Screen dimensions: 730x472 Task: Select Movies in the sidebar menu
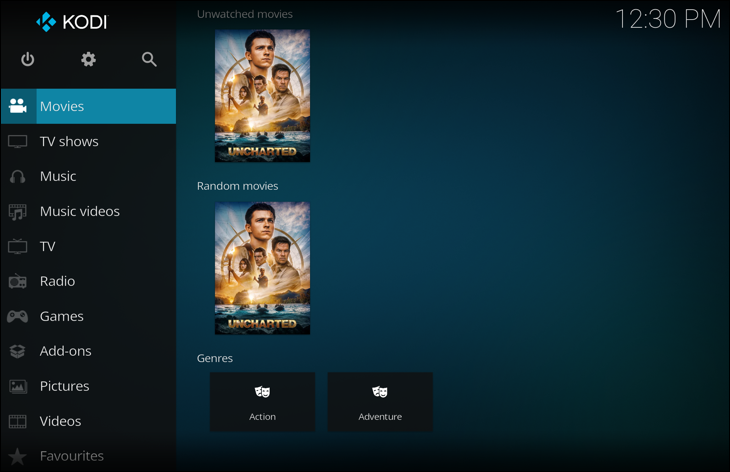88,106
